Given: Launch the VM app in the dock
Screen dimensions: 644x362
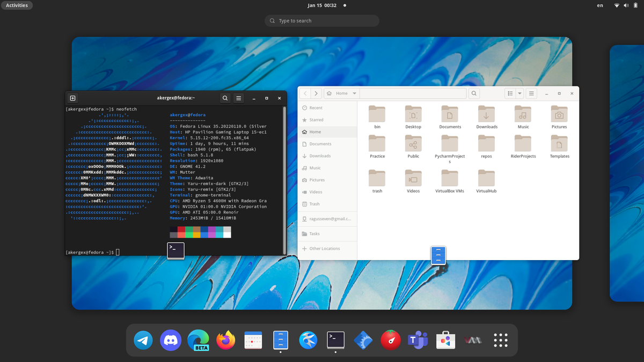Looking at the screenshot, I should tap(473, 340).
